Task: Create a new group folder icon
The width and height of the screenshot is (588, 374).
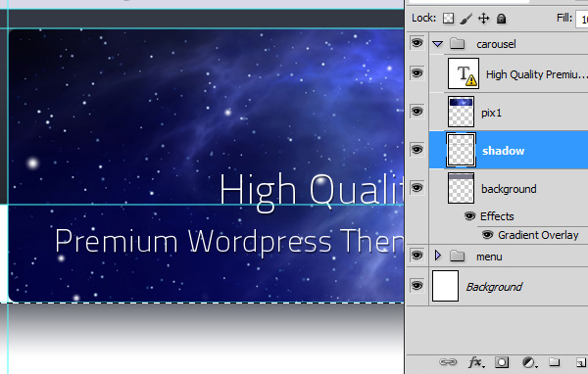Action: [555, 362]
